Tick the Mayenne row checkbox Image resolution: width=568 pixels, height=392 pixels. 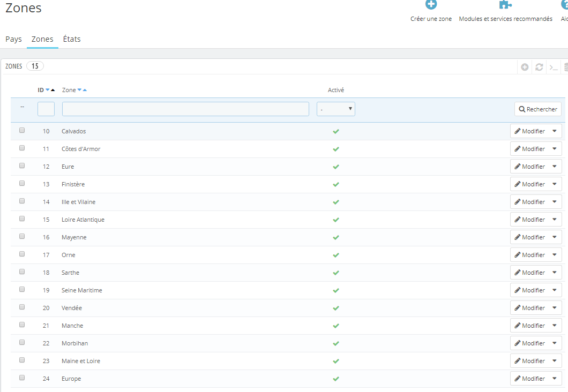[x=22, y=236]
